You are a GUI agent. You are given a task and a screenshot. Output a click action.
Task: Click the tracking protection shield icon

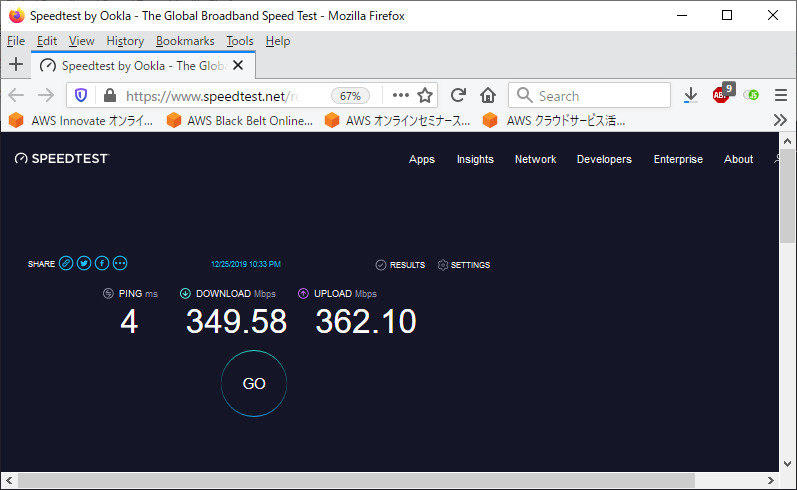82,95
